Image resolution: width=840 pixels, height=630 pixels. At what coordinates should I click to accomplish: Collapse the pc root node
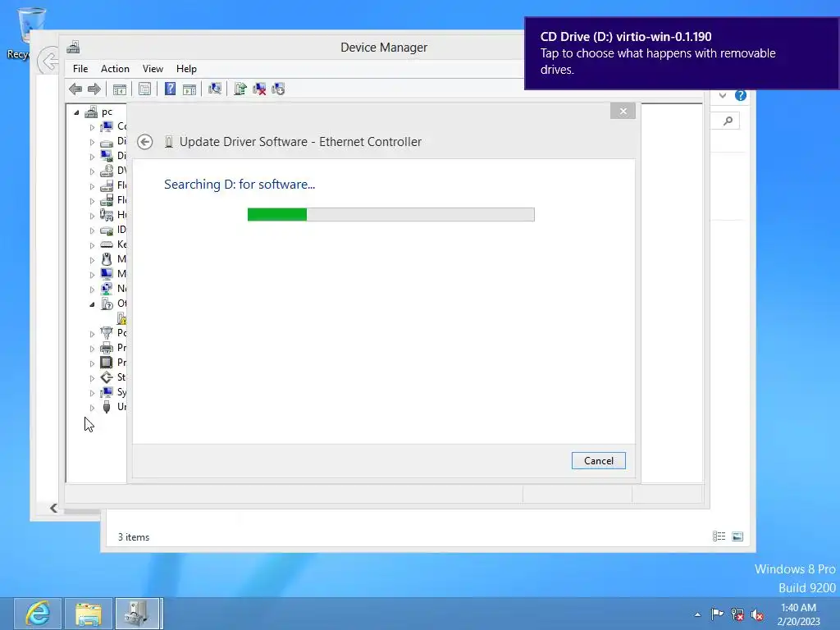point(76,112)
